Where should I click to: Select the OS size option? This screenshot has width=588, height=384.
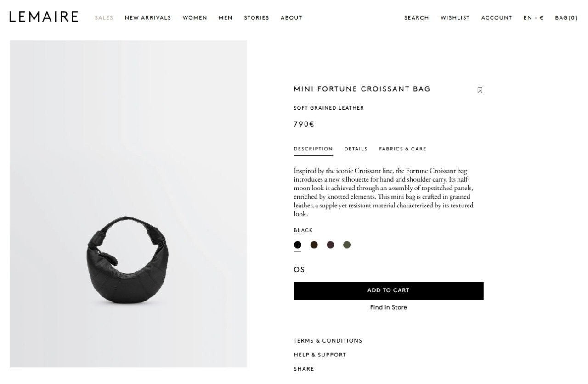[300, 270]
